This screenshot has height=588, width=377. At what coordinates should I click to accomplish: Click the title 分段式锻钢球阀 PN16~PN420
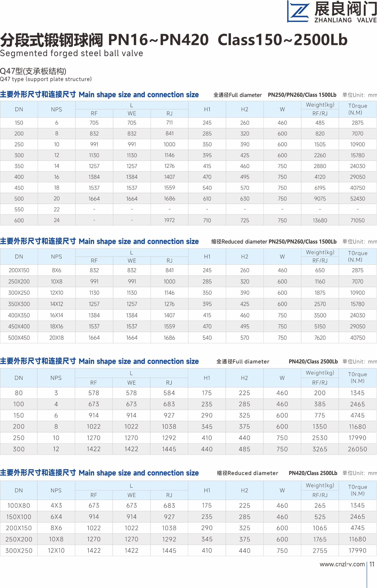105,40
